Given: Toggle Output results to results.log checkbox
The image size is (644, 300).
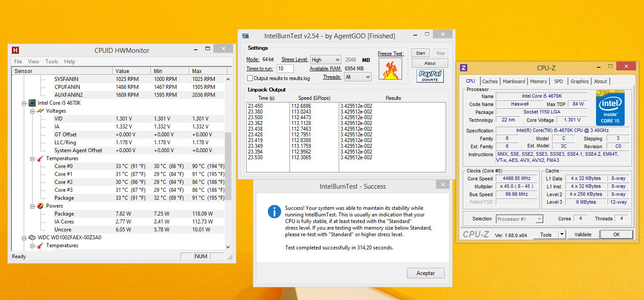Looking at the screenshot, I should pos(250,78).
